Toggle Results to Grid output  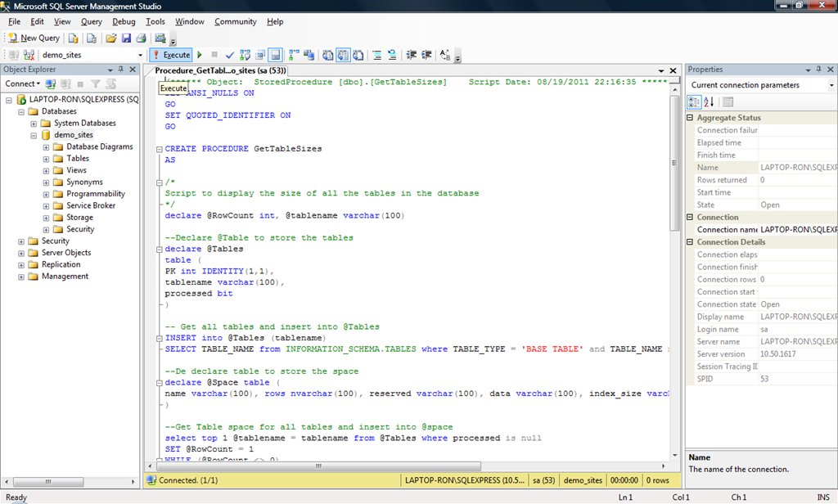tap(343, 55)
